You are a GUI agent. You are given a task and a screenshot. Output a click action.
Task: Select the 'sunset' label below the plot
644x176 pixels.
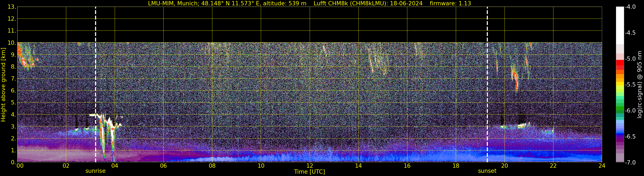(487, 171)
